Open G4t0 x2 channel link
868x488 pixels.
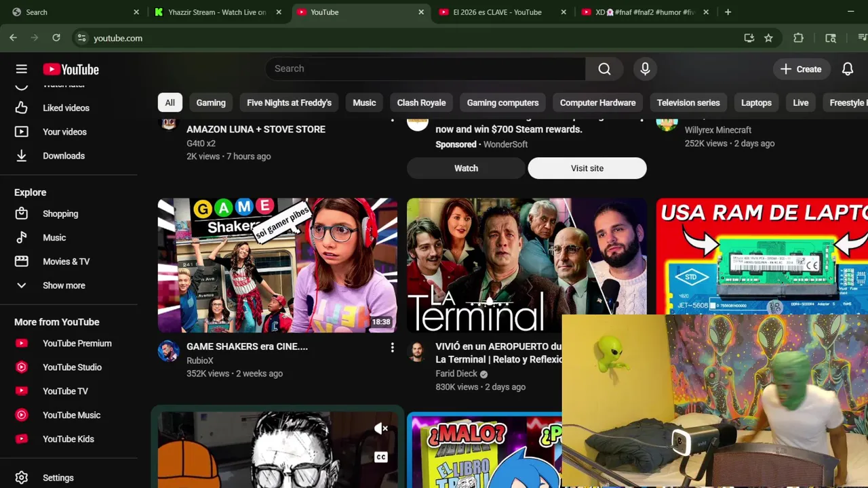[201, 143]
